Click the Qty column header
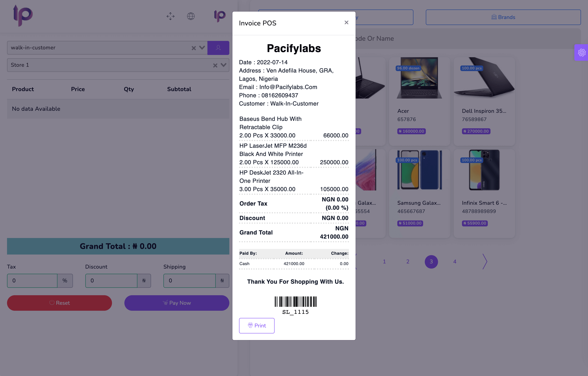 coord(129,89)
